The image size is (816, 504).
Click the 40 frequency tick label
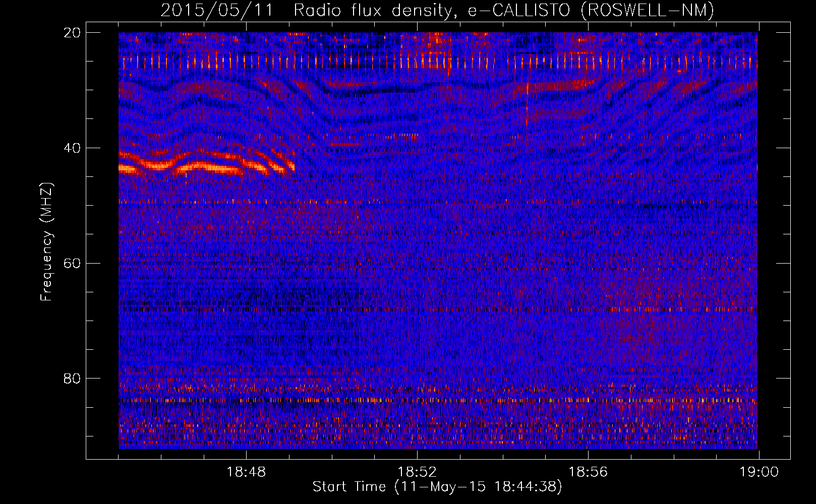point(72,148)
